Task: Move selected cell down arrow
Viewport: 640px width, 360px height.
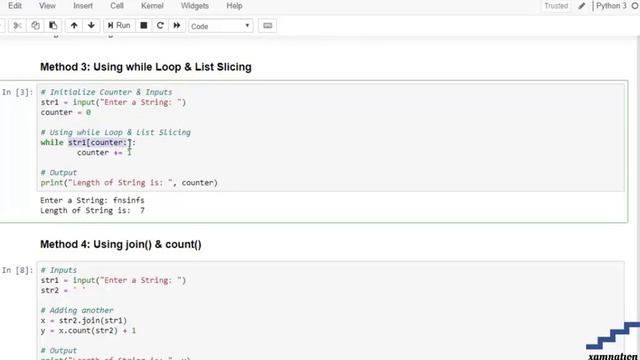Action: (x=91, y=26)
